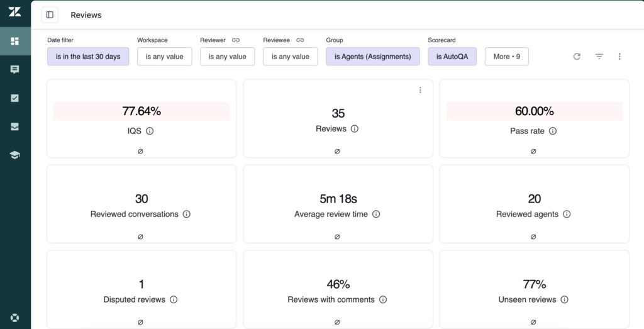
Task: Toggle the link icon next to Reviewee
Action: [300, 40]
